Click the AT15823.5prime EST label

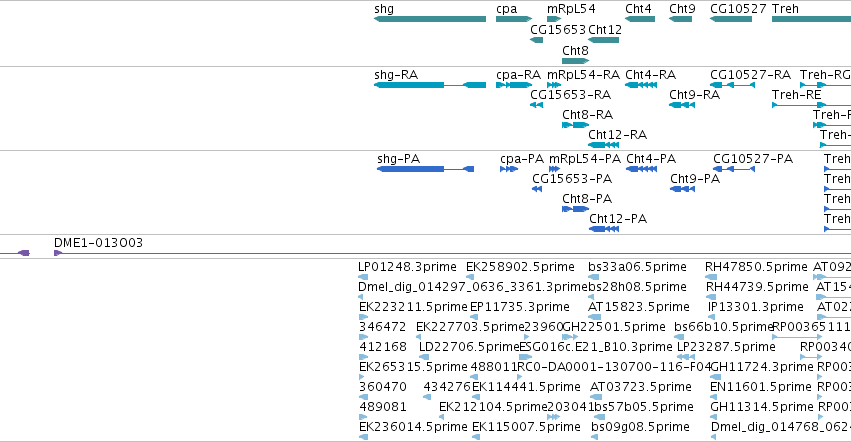(639, 307)
